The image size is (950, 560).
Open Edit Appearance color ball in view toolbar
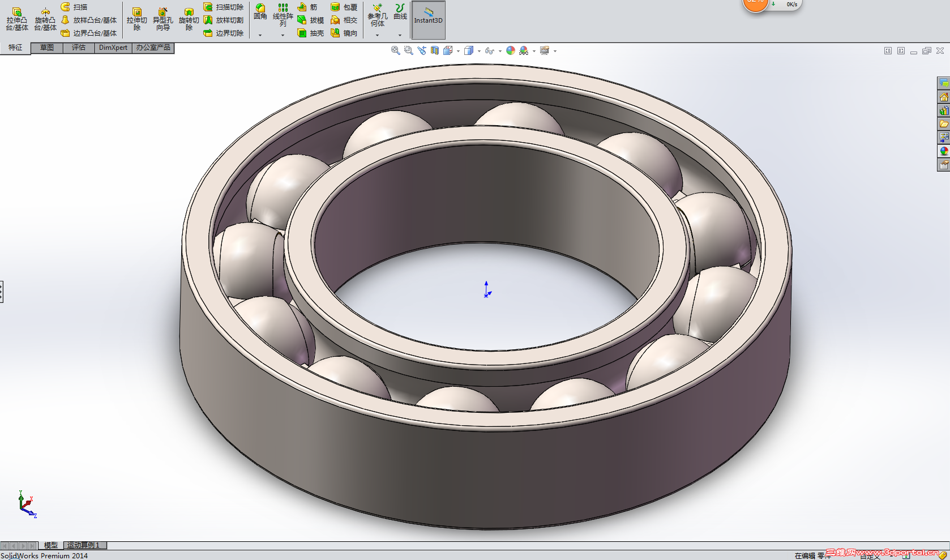[x=511, y=50]
